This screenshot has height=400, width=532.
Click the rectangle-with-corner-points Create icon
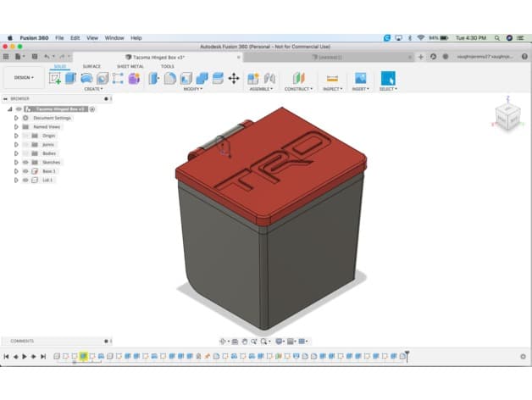118,79
